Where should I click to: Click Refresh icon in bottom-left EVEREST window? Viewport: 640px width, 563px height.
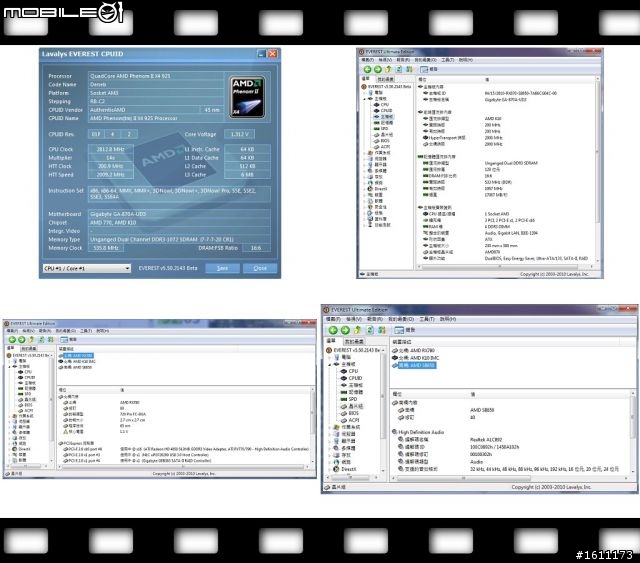point(41,340)
